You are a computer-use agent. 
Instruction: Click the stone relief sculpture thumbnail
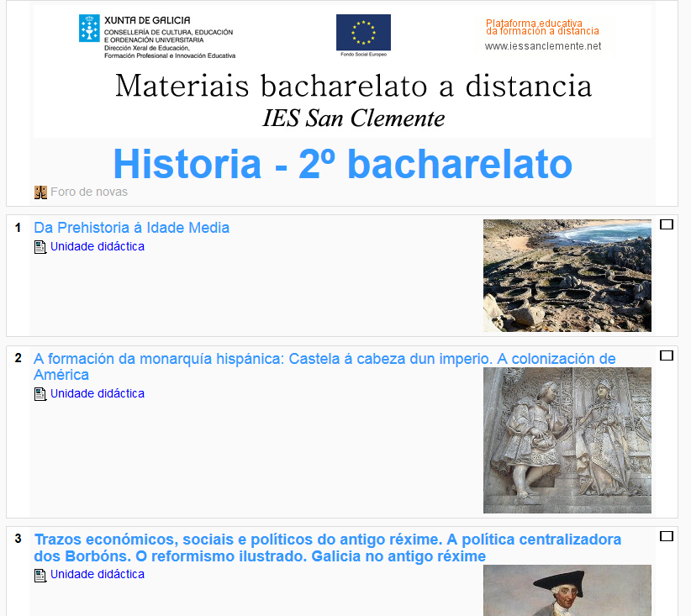tap(567, 440)
